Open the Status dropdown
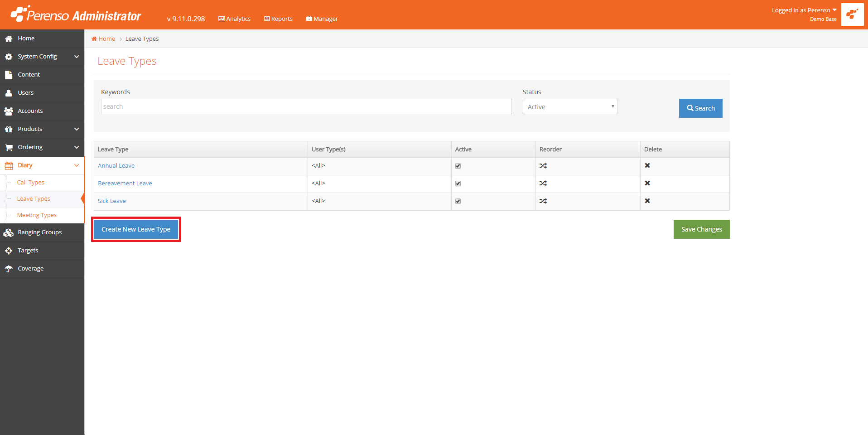Image resolution: width=868 pixels, height=435 pixels. pos(570,106)
